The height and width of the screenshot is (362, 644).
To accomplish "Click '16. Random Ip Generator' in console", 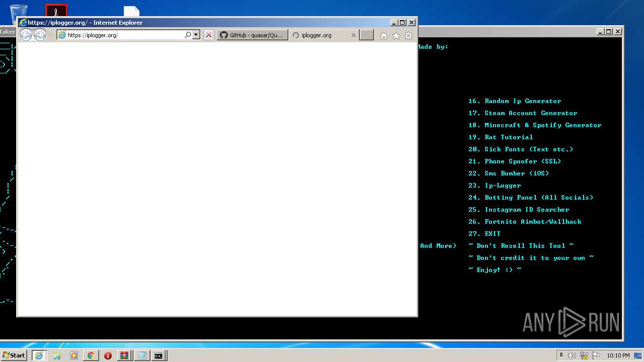I will tap(515, 101).
